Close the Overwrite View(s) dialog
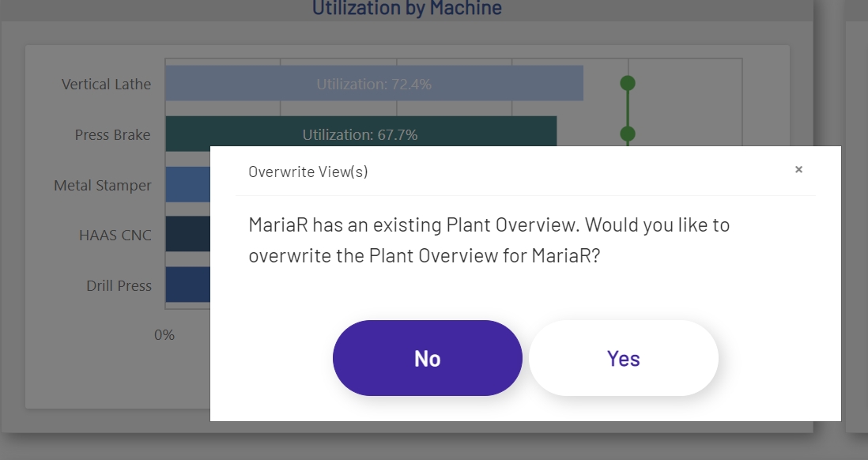Viewport: 868px width, 460px height. point(798,169)
